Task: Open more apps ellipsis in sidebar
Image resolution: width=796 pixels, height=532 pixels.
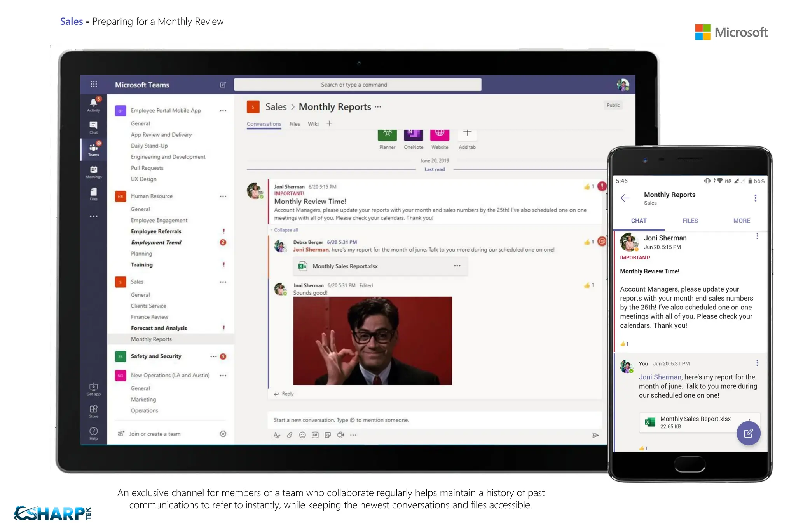Action: [x=93, y=216]
